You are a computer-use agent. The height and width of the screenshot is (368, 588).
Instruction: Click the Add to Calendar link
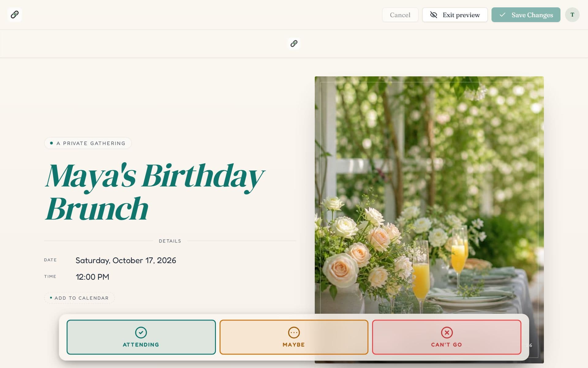(x=79, y=298)
